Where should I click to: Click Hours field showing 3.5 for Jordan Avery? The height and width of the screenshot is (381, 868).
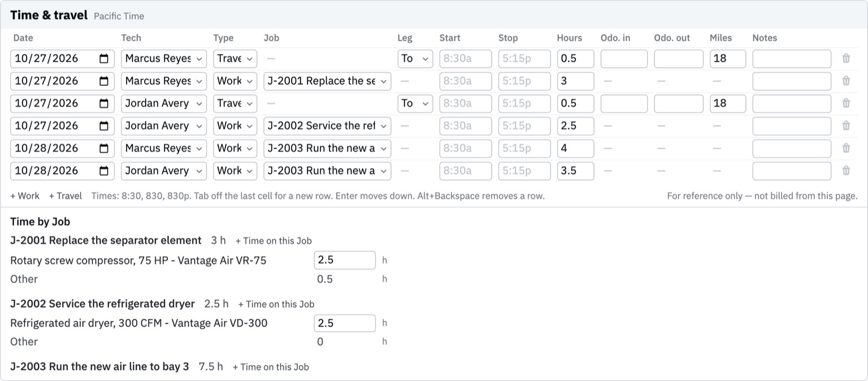575,171
